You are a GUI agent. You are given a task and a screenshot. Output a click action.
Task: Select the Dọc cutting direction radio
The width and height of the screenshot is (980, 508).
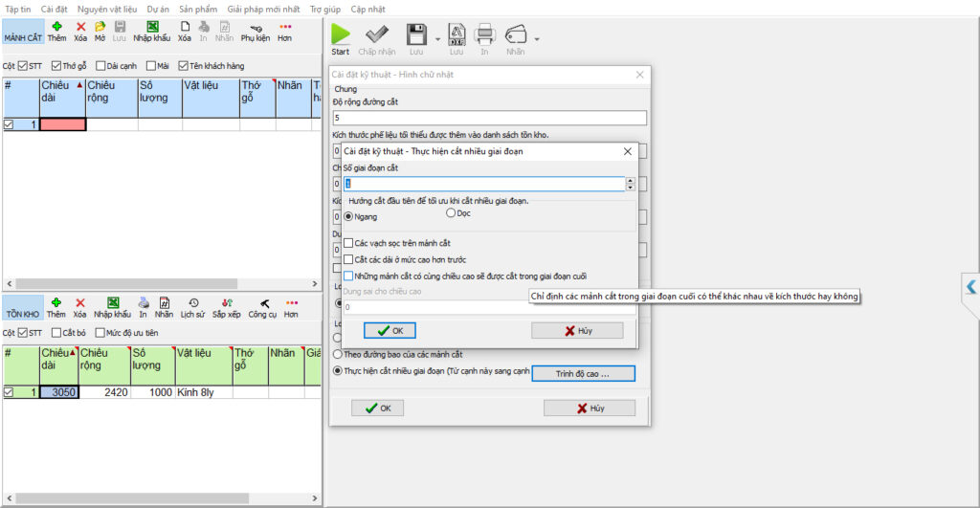tap(451, 213)
